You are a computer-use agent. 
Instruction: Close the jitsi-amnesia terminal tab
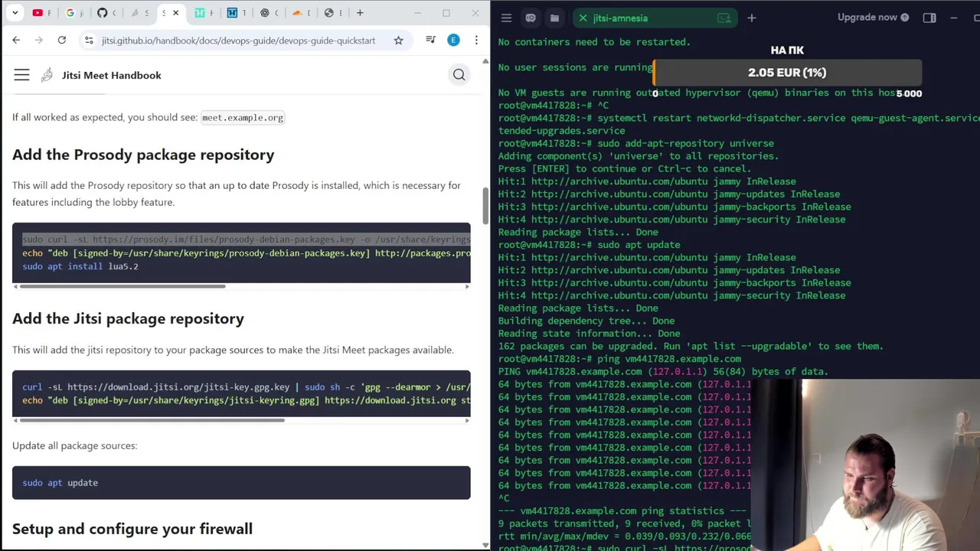pos(583,18)
